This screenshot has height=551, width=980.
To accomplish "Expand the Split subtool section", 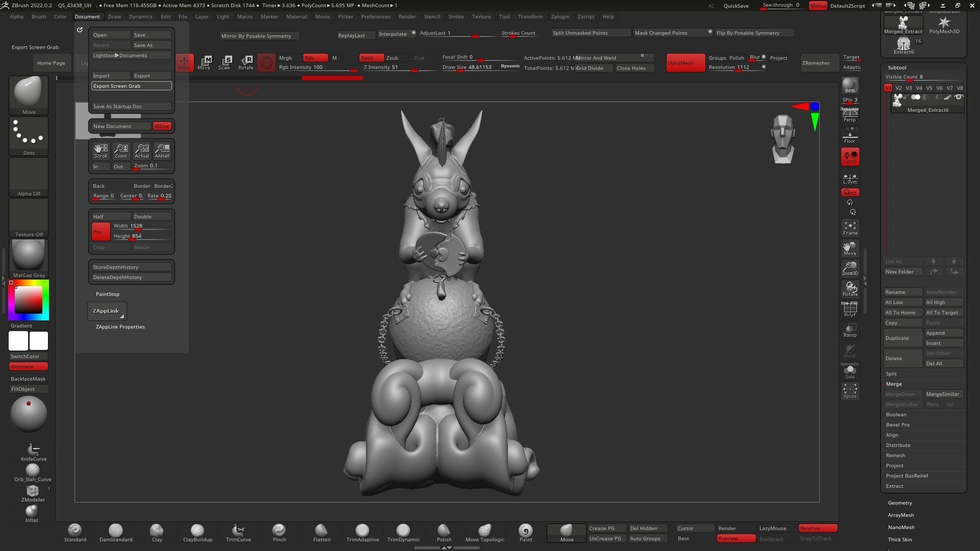I will (891, 374).
